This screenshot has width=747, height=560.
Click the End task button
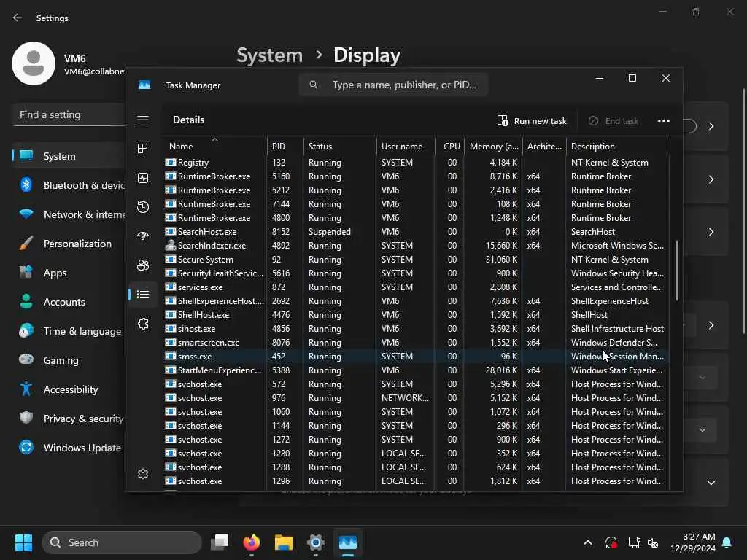tap(613, 120)
